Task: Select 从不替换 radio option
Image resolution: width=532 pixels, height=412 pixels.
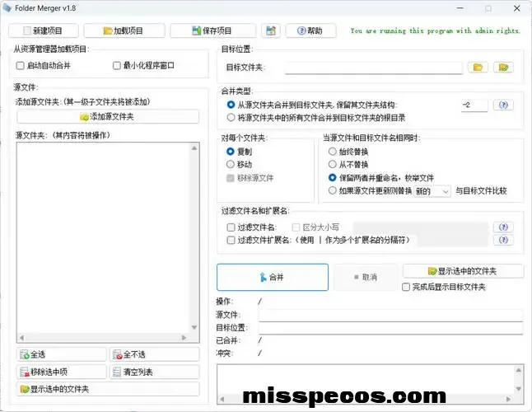Action: coord(333,164)
